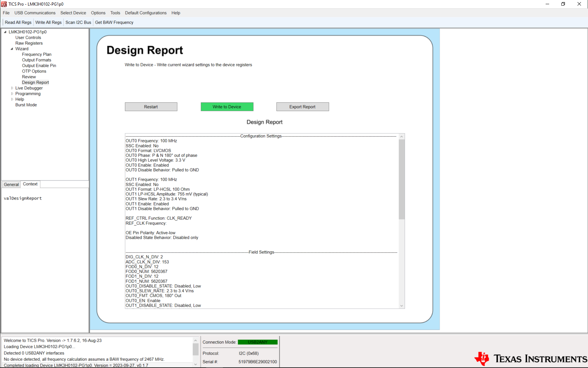This screenshot has height=368, width=588.
Task: Open the Frequency Plan wizard page
Action: [37, 54]
